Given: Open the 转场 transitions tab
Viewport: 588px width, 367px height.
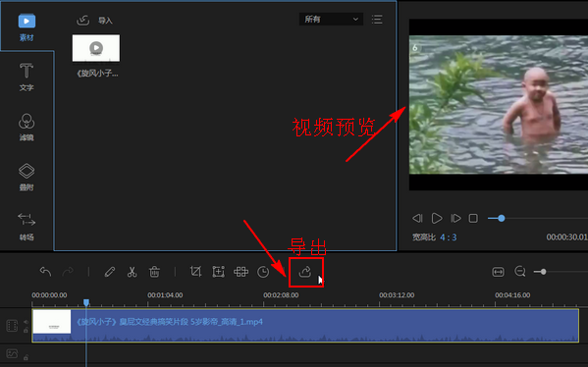Looking at the screenshot, I should 27,227.
